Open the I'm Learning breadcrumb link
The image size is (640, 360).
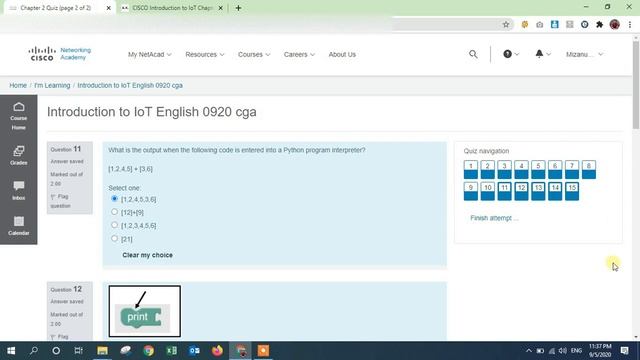click(52, 85)
